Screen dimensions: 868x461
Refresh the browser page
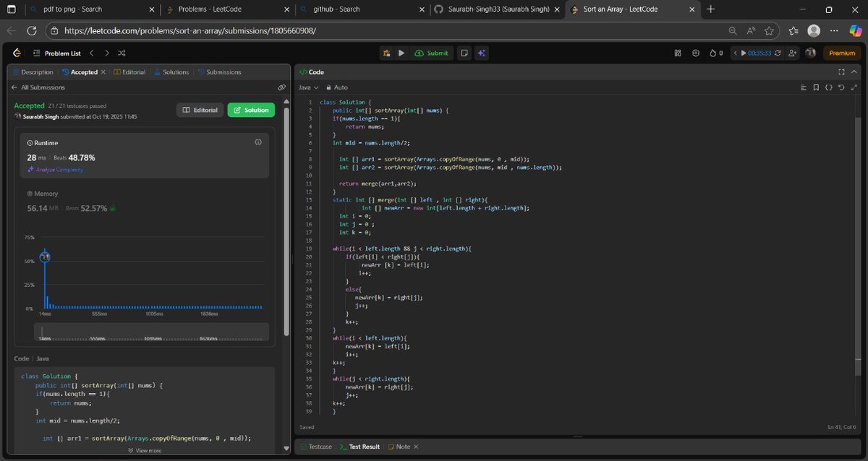(32, 31)
